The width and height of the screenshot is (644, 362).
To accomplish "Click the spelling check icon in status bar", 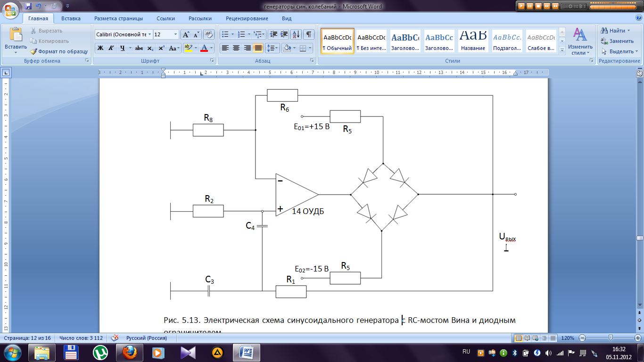I will [x=115, y=338].
